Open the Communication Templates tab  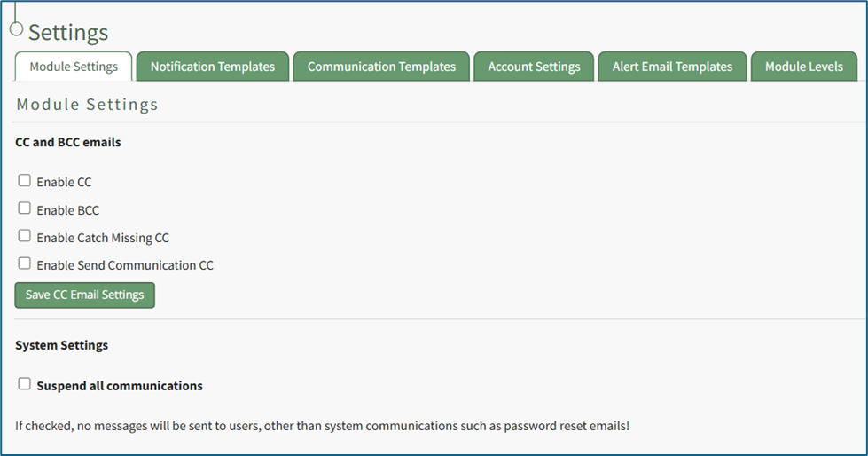[x=381, y=67]
